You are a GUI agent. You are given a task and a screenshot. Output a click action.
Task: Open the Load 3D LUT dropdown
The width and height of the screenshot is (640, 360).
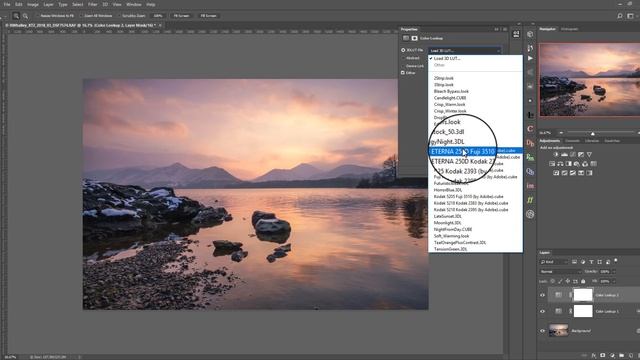(x=464, y=51)
